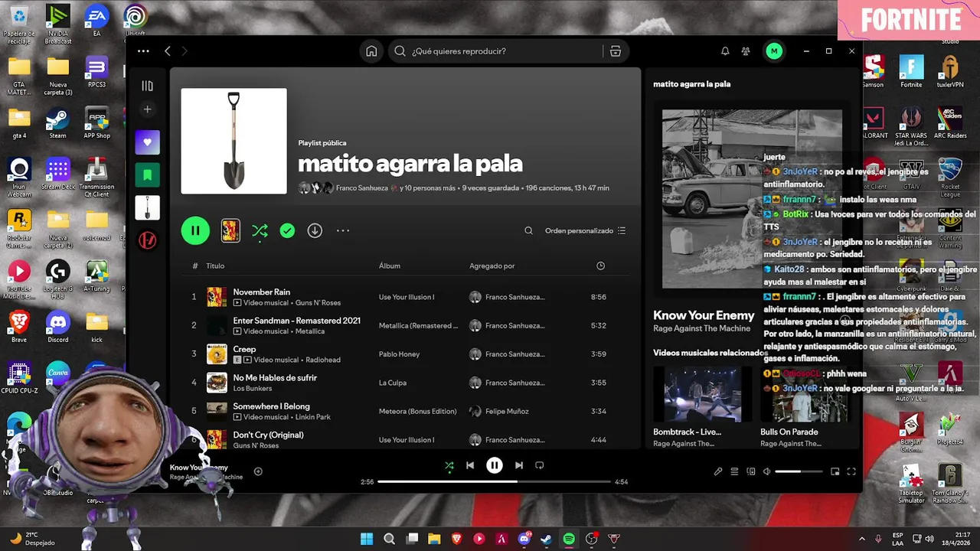Open the Windows Start button
Image resolution: width=980 pixels, height=551 pixels.
367,539
